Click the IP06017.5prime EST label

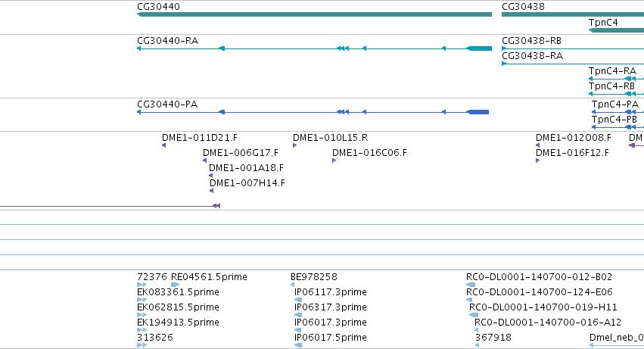point(331,338)
